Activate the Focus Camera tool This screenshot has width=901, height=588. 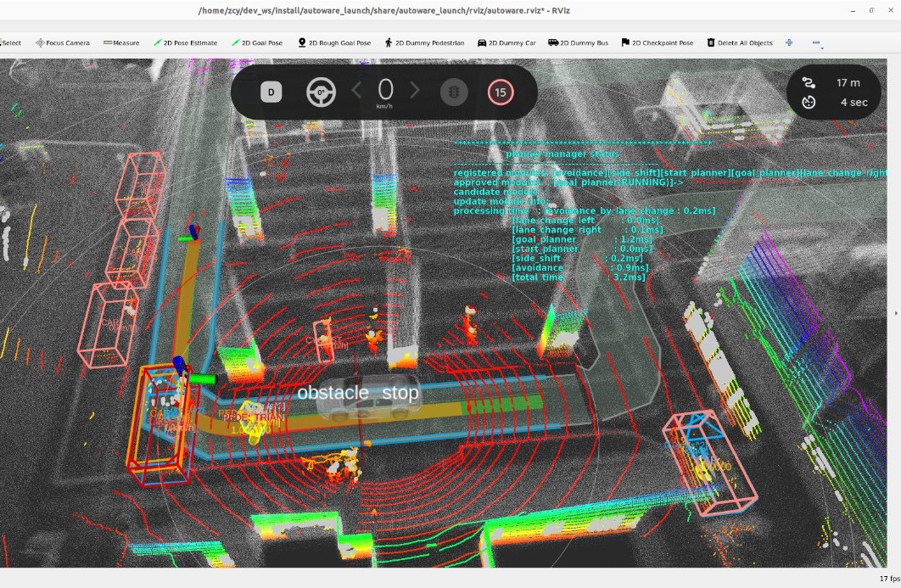click(x=62, y=42)
